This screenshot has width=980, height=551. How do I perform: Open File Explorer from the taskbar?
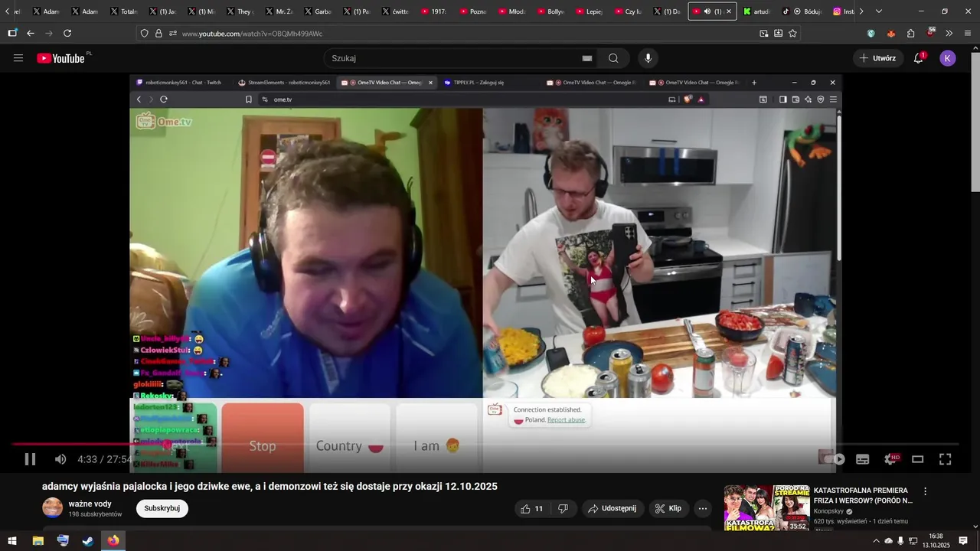pos(38,541)
